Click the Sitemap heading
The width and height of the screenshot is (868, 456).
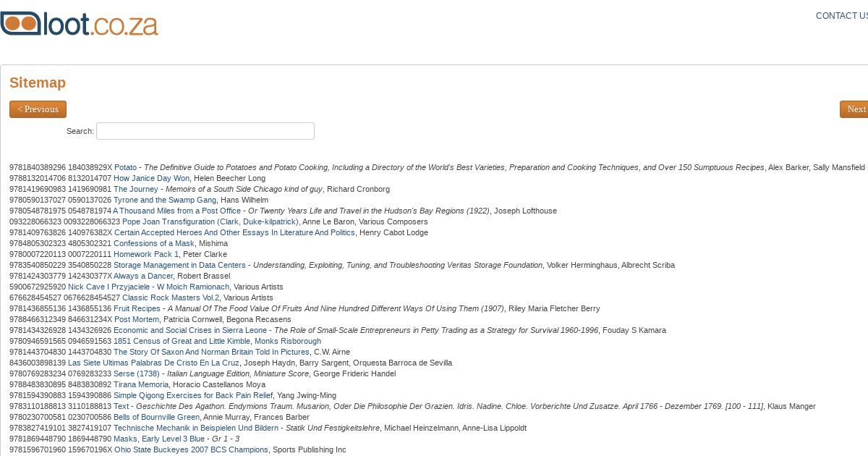(x=38, y=83)
